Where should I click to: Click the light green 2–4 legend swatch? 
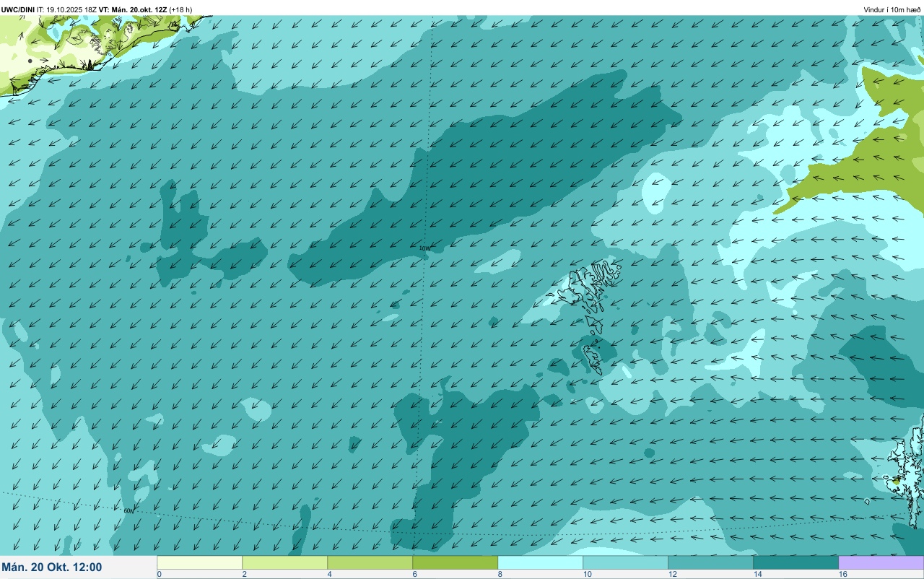point(285,562)
